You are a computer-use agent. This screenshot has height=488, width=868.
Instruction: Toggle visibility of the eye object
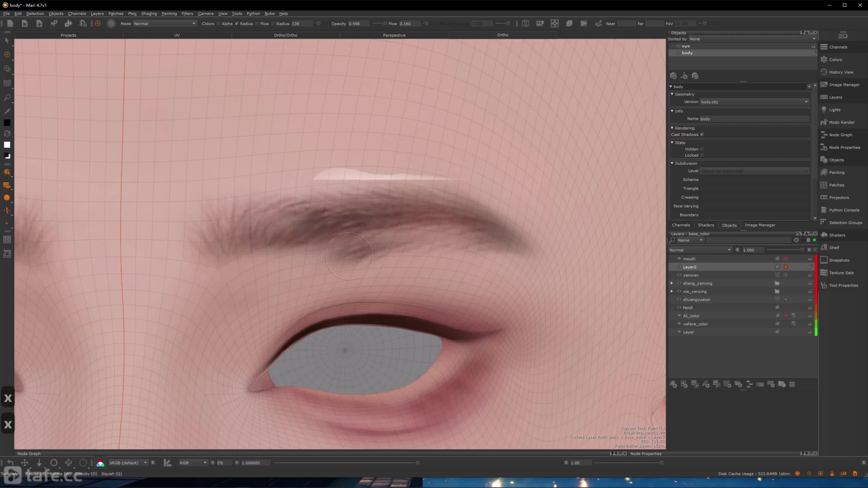click(678, 46)
